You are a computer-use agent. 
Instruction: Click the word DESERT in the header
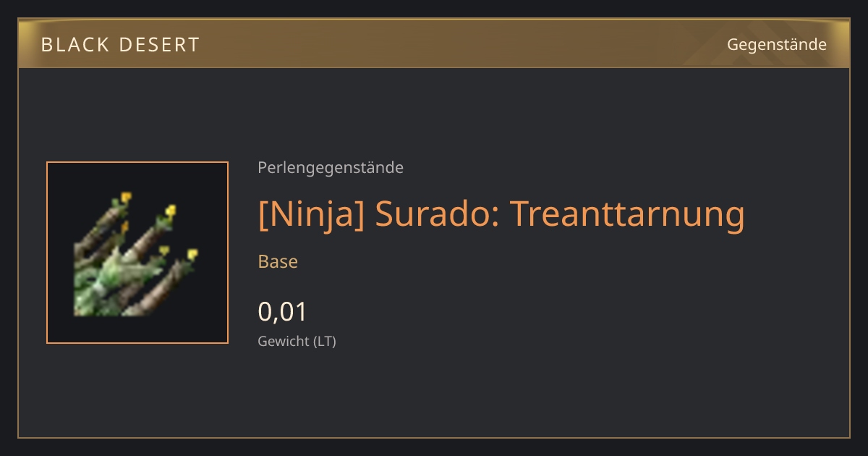(159, 44)
